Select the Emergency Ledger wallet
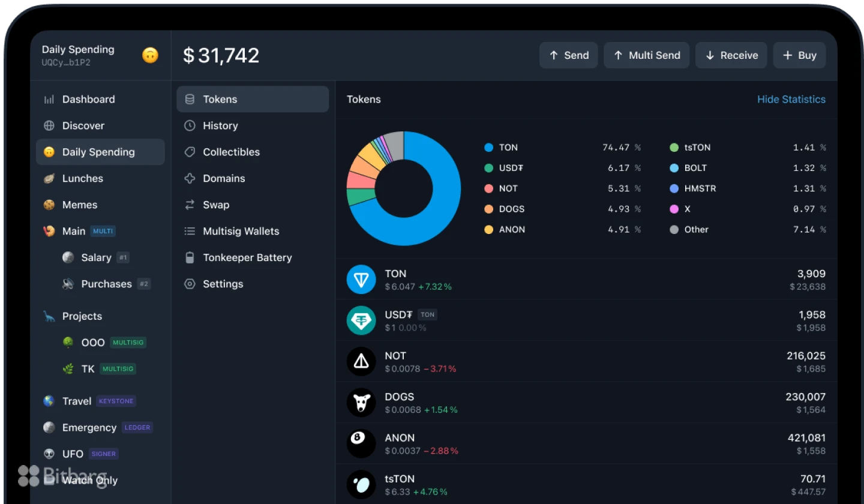The width and height of the screenshot is (864, 504). pyautogui.click(x=89, y=428)
